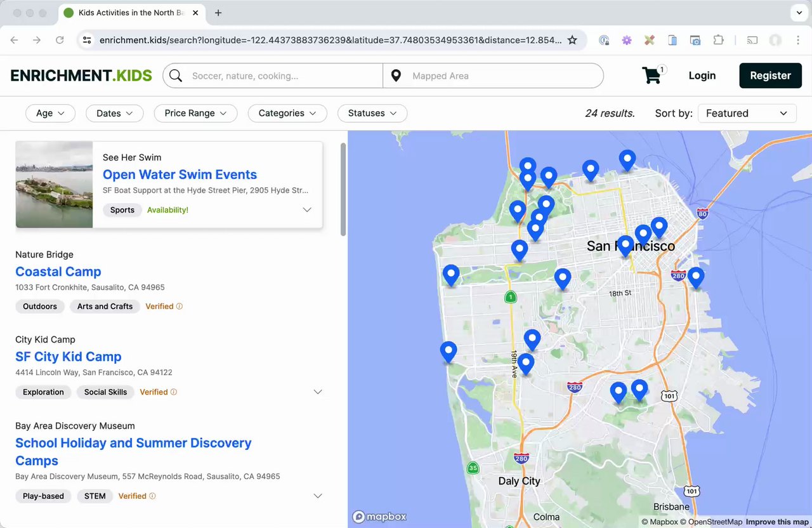Expand the School Holiday and Summer Discovery Camps listing

click(x=318, y=496)
